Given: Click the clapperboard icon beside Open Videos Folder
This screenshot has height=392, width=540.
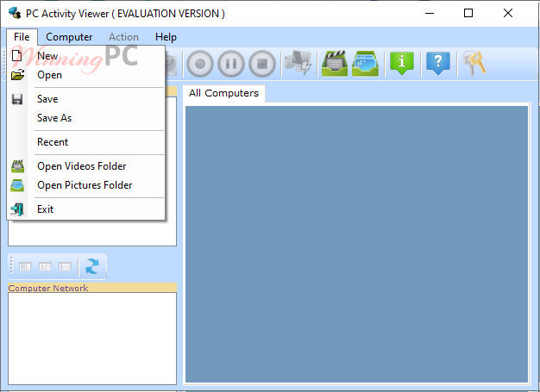Looking at the screenshot, I should [17, 166].
